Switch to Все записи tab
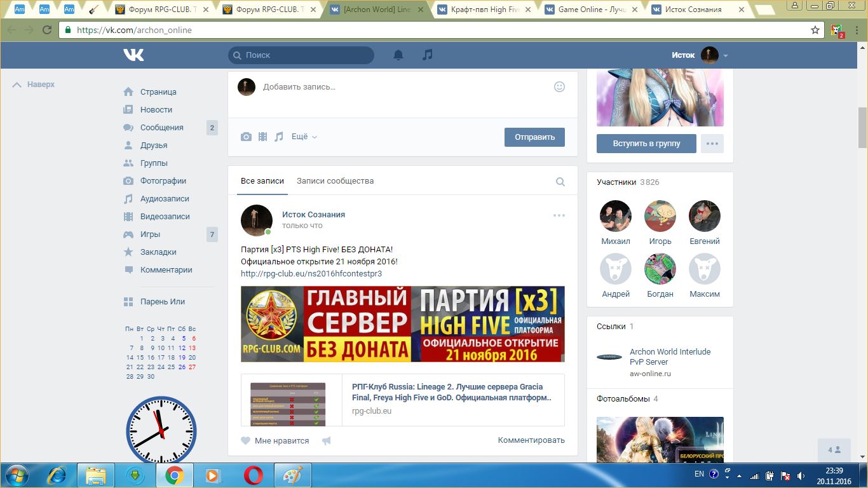868x488 pixels. (x=262, y=181)
